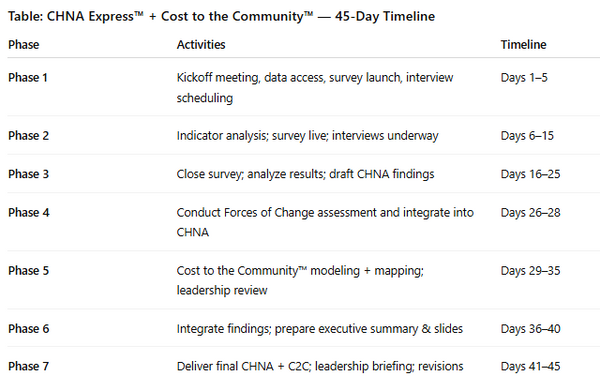Click the Integrate findings activities cell
600x391 pixels.
320,329
